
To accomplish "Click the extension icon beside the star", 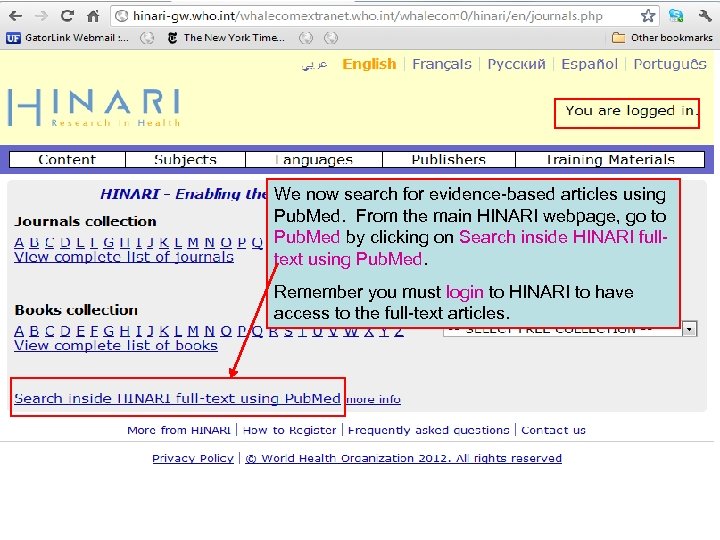I will point(676,16).
